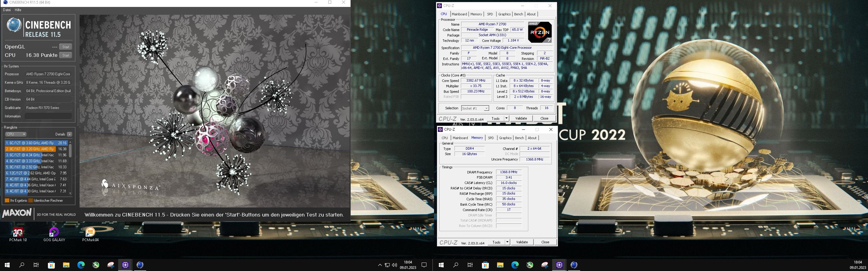The height and width of the screenshot is (271, 868).
Task: Open Start menu on right monitor taskbar
Action: [x=441, y=265]
